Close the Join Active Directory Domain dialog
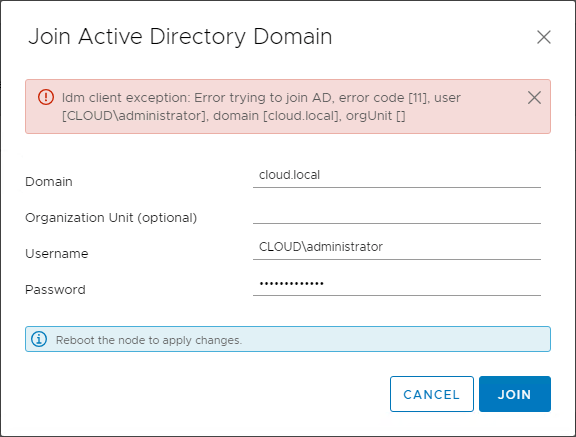 click(544, 37)
